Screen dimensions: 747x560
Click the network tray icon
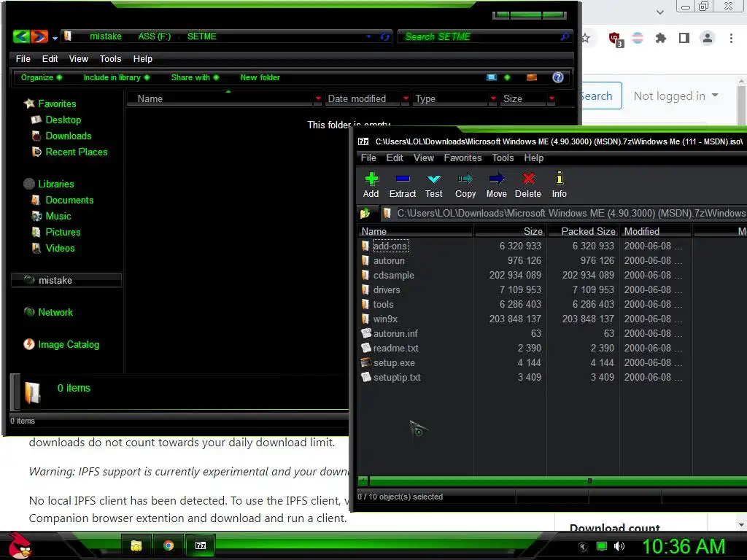click(x=602, y=546)
